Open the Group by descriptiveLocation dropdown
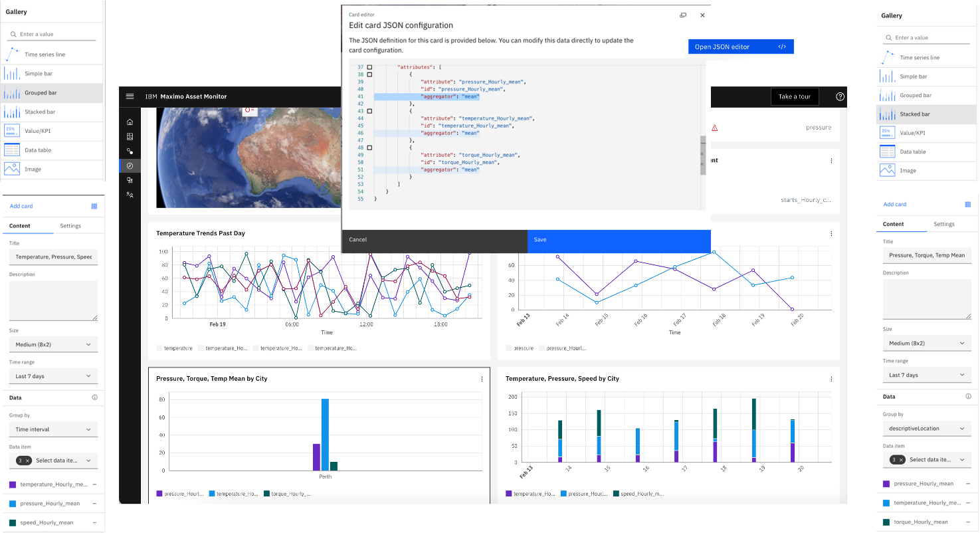The height and width of the screenshot is (533, 980). (927, 428)
